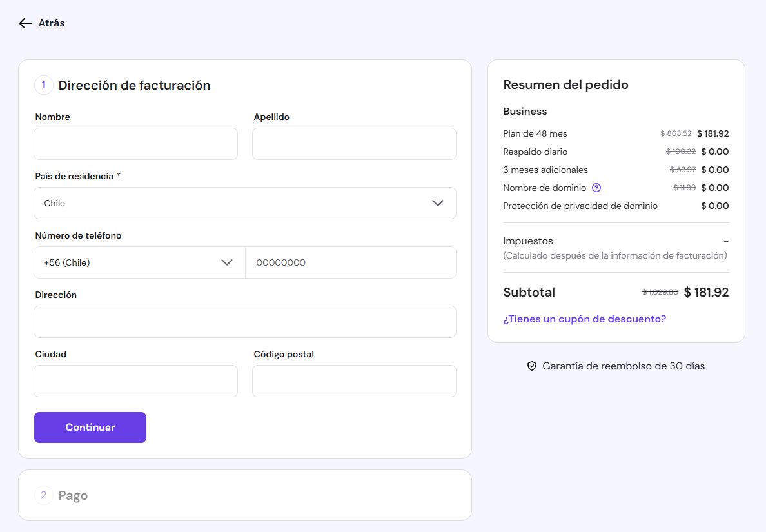Click the 30-day refund guarantee text

click(x=624, y=366)
